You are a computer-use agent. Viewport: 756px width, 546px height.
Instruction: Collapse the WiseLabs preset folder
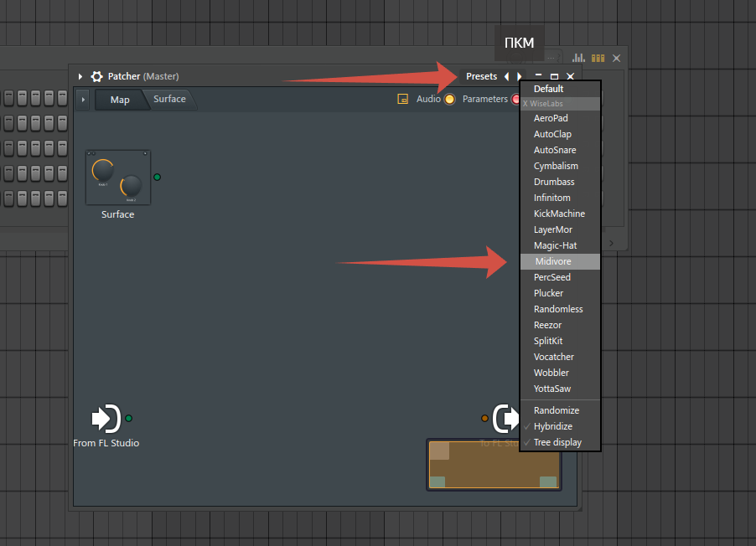pyautogui.click(x=560, y=104)
